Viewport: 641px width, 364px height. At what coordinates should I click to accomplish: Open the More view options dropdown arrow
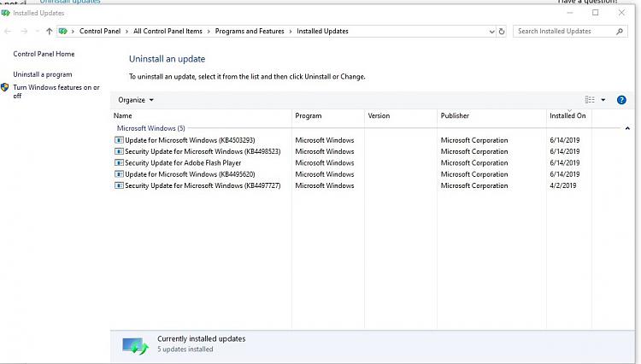click(x=603, y=100)
